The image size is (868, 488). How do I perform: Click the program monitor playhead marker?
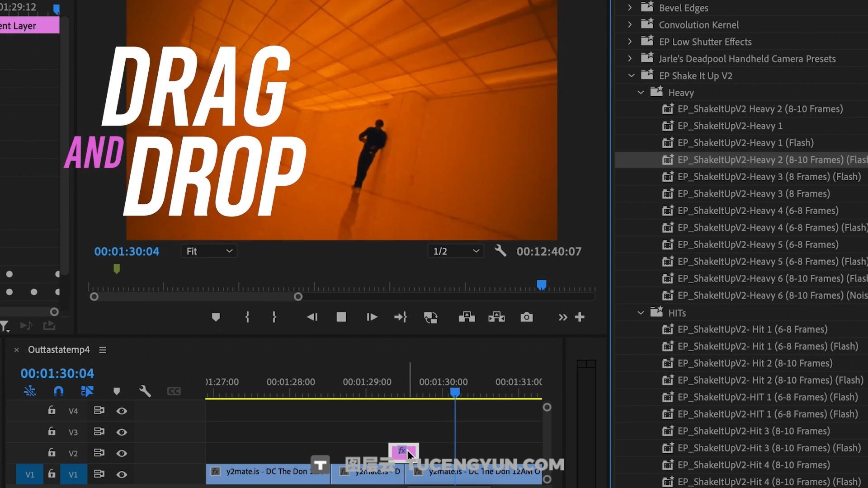[x=541, y=285]
